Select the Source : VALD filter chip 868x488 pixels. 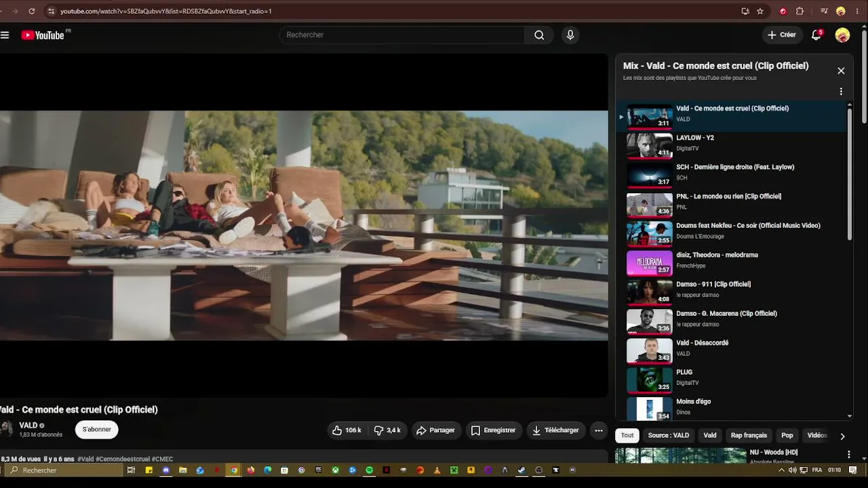coord(669,436)
